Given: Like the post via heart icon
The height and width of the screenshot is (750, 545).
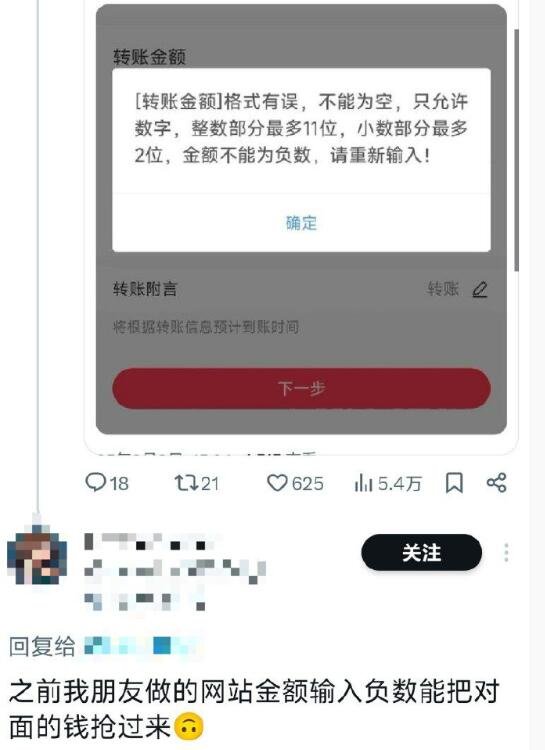Looking at the screenshot, I should pos(277,483).
